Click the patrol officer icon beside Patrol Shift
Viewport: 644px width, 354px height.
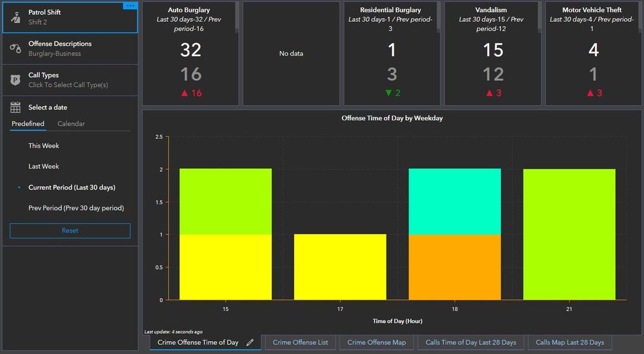coord(15,17)
